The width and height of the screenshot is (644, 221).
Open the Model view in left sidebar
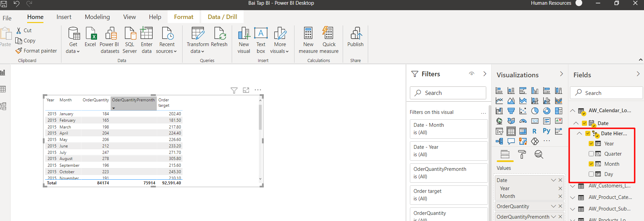point(3,106)
